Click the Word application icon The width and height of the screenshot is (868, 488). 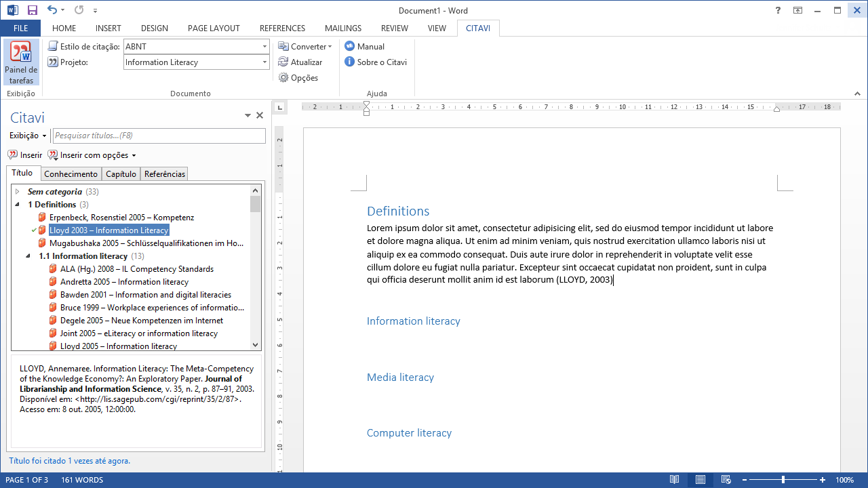pyautogui.click(x=12, y=10)
